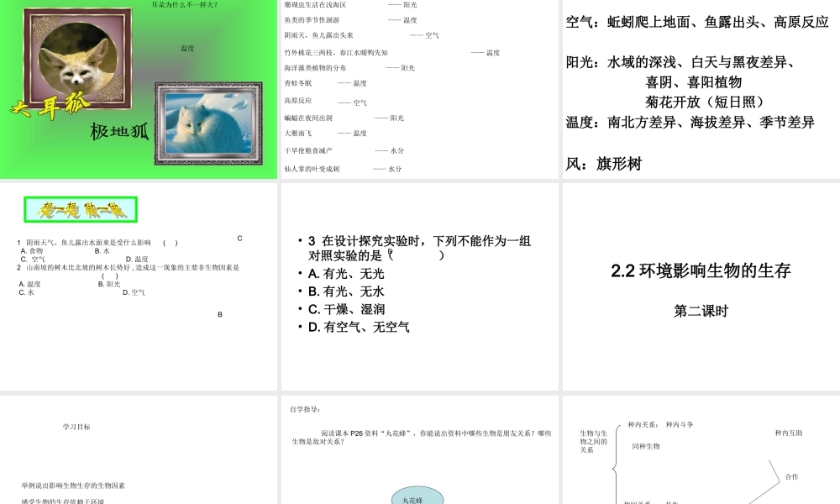
Task: Click question 1 about 阴雨天气 鱼儿露出水面
Action: pyautogui.click(x=97, y=243)
